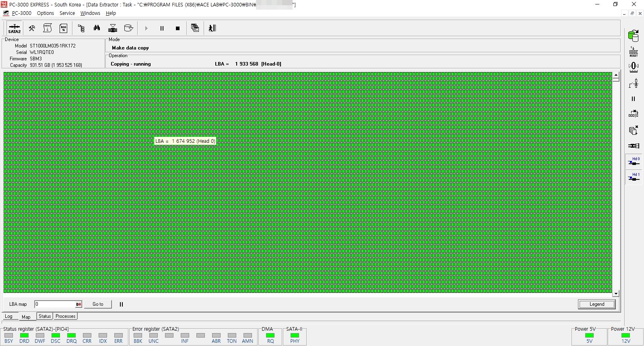Click the SATA2 port selector icon
The image size is (644, 346).
(x=14, y=28)
